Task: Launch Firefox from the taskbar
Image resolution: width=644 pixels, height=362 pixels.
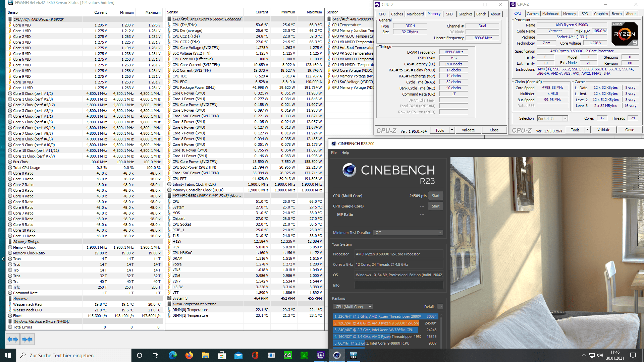Action: click(189, 355)
